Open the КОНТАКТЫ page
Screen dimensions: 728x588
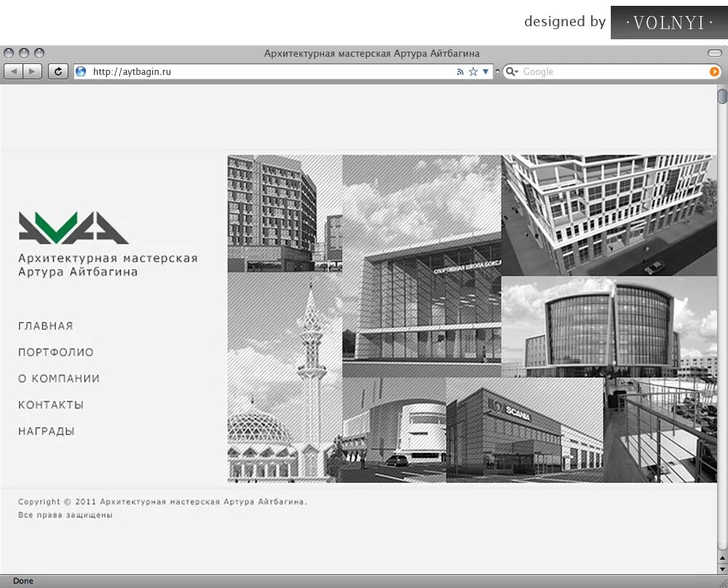[x=51, y=405]
